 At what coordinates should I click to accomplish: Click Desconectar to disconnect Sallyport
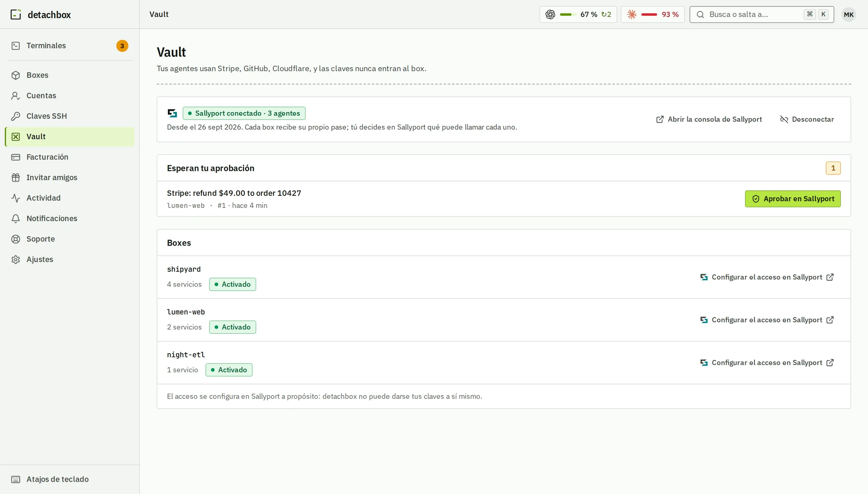point(807,119)
